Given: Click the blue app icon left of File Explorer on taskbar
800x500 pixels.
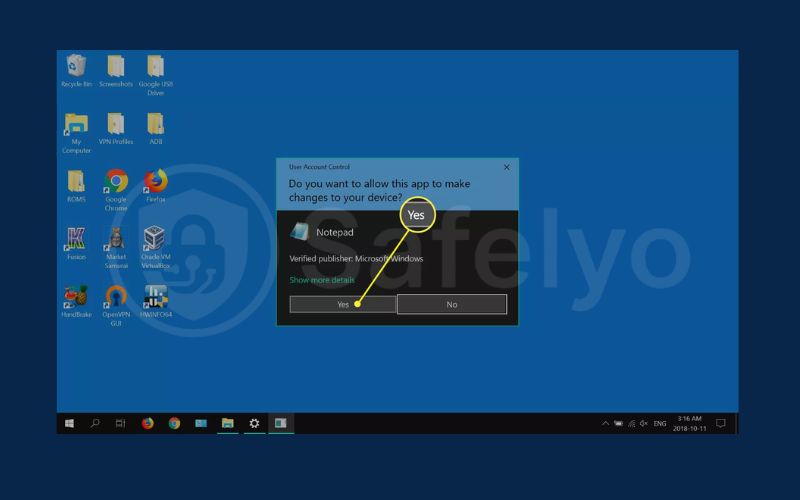Looking at the screenshot, I should pyautogui.click(x=201, y=423).
